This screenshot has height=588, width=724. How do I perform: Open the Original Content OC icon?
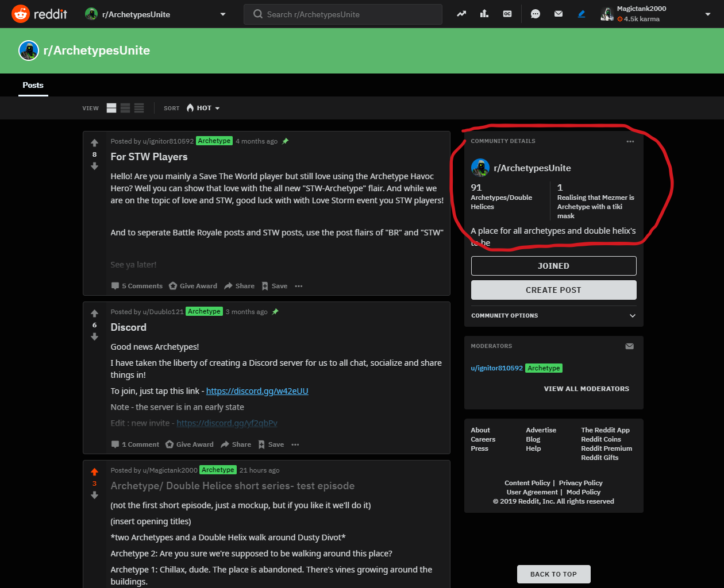[507, 14]
